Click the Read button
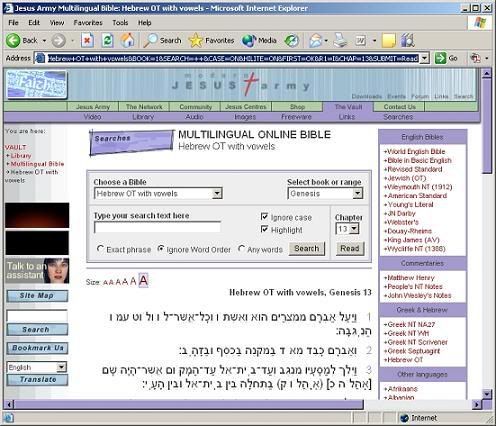 click(350, 249)
